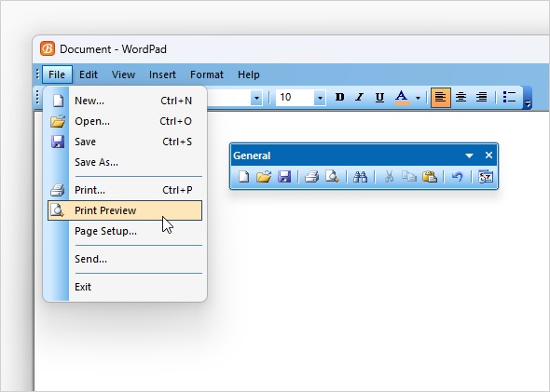Open the Format menu

tap(207, 74)
